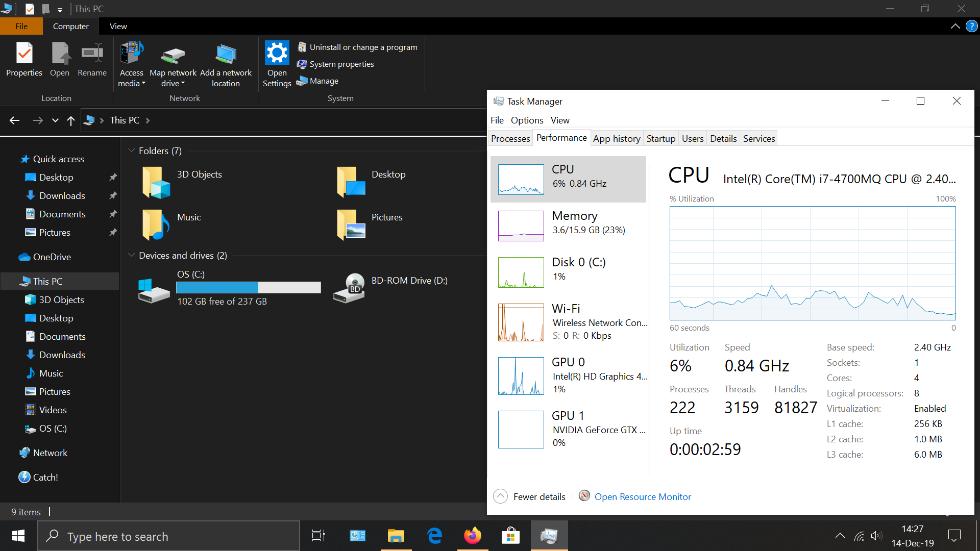Open Firefox from the taskbar
Screen dimensions: 980x551
[472, 536]
